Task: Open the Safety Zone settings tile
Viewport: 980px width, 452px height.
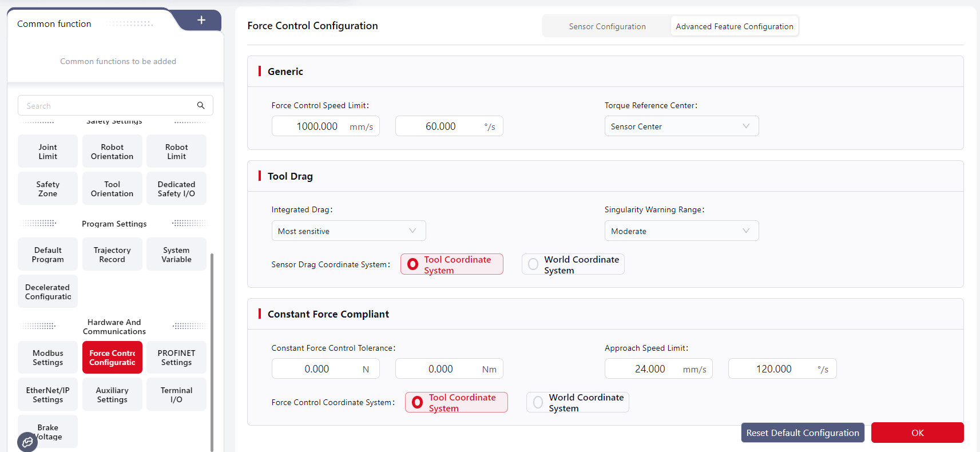Action: click(48, 189)
